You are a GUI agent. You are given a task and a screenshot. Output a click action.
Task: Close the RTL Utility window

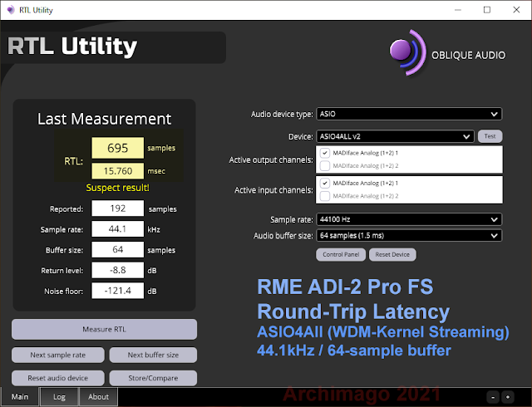[x=516, y=10]
